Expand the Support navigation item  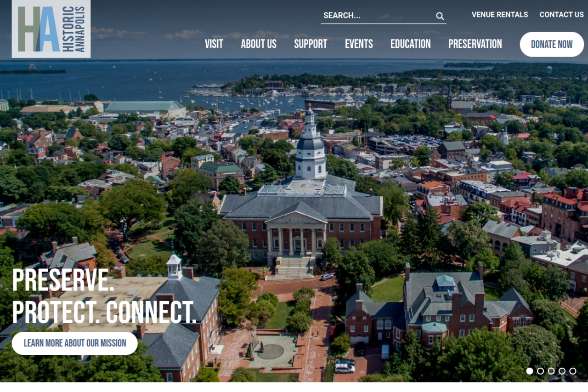(311, 44)
